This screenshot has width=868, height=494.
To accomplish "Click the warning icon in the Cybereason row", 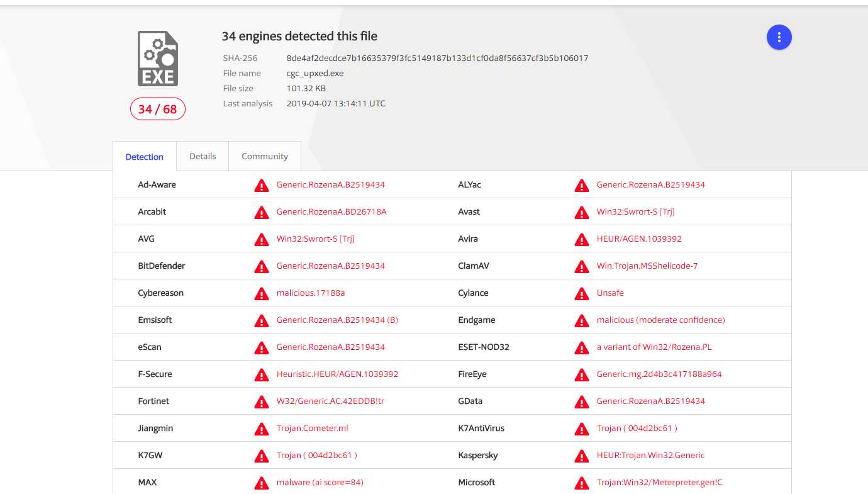I will pyautogui.click(x=262, y=293).
